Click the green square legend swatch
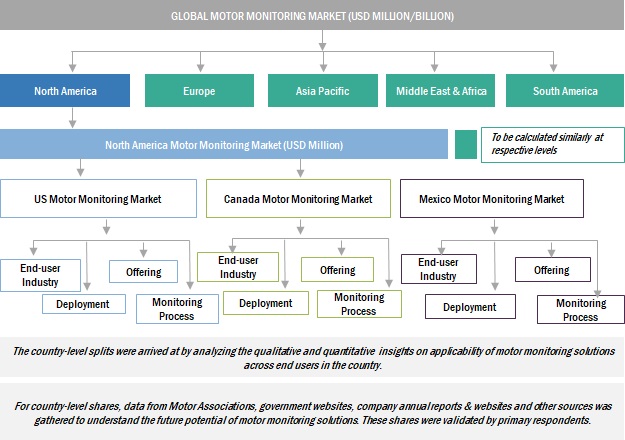 click(x=465, y=144)
